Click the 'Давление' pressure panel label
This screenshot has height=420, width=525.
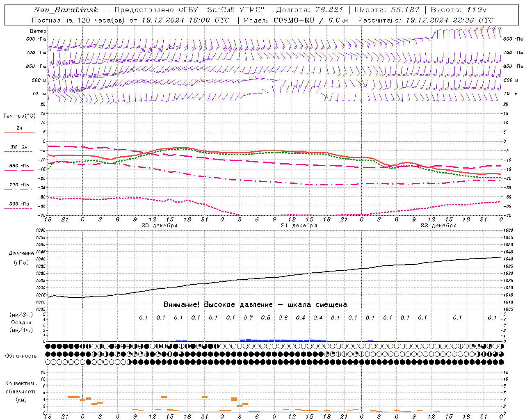(21, 253)
